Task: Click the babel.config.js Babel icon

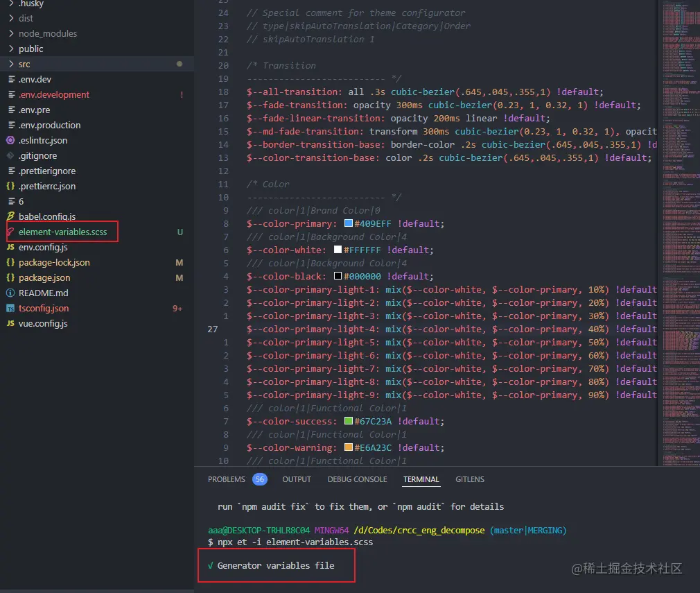Action: (10, 216)
